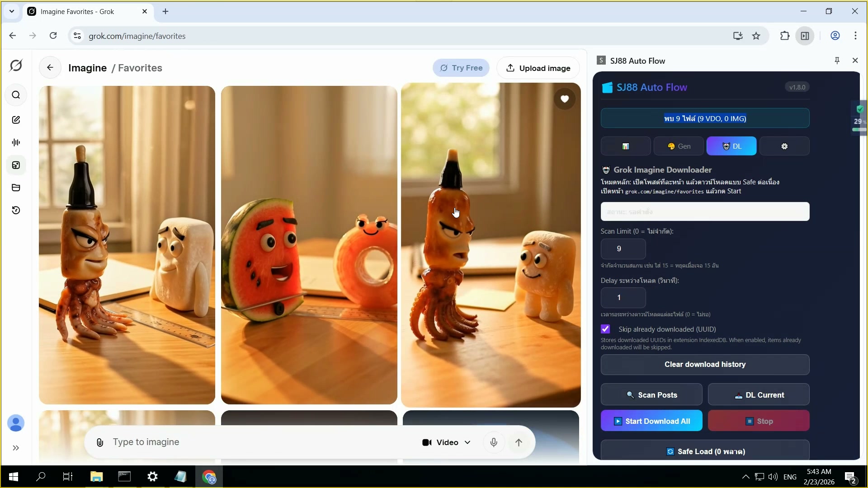The height and width of the screenshot is (488, 868).
Task: Click the Scan Limit number field
Action: pos(623,249)
